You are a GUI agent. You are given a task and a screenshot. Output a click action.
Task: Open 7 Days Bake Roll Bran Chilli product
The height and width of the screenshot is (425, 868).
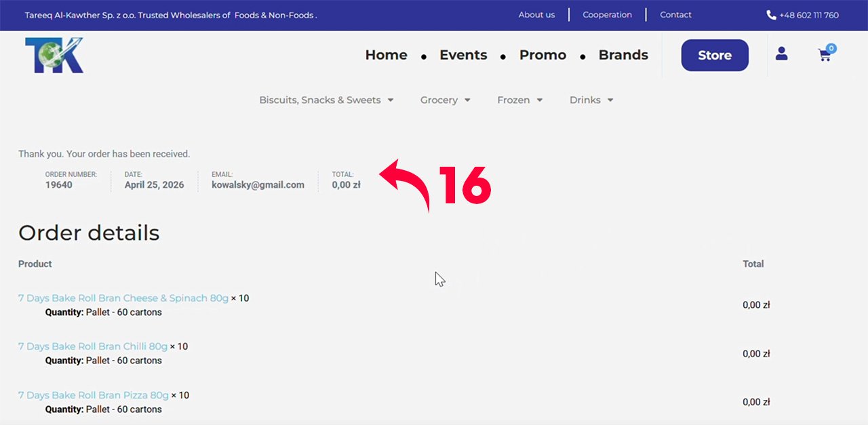click(93, 346)
